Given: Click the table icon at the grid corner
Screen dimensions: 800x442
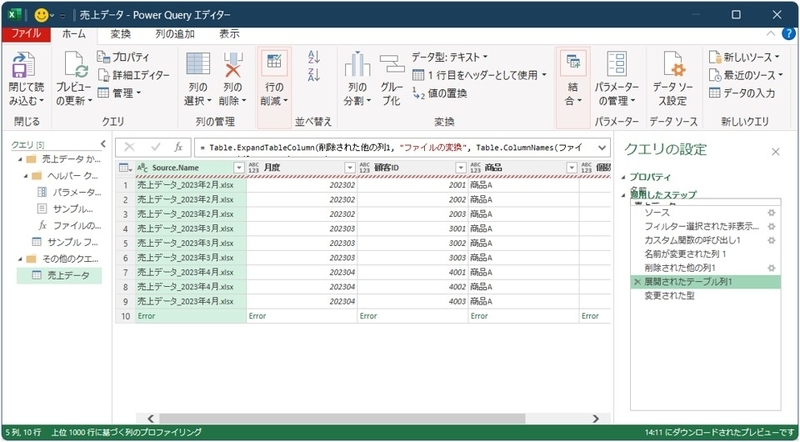Looking at the screenshot, I should (124, 167).
